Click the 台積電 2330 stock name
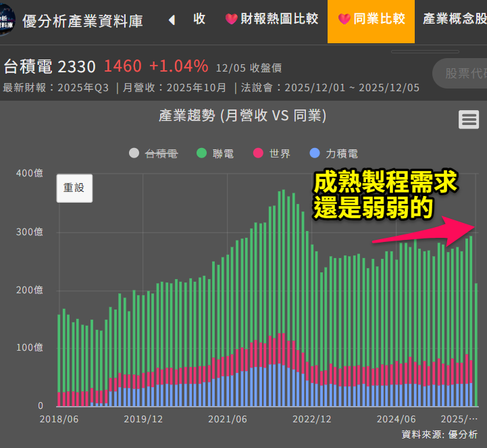487x448 pixels. pos(49,66)
